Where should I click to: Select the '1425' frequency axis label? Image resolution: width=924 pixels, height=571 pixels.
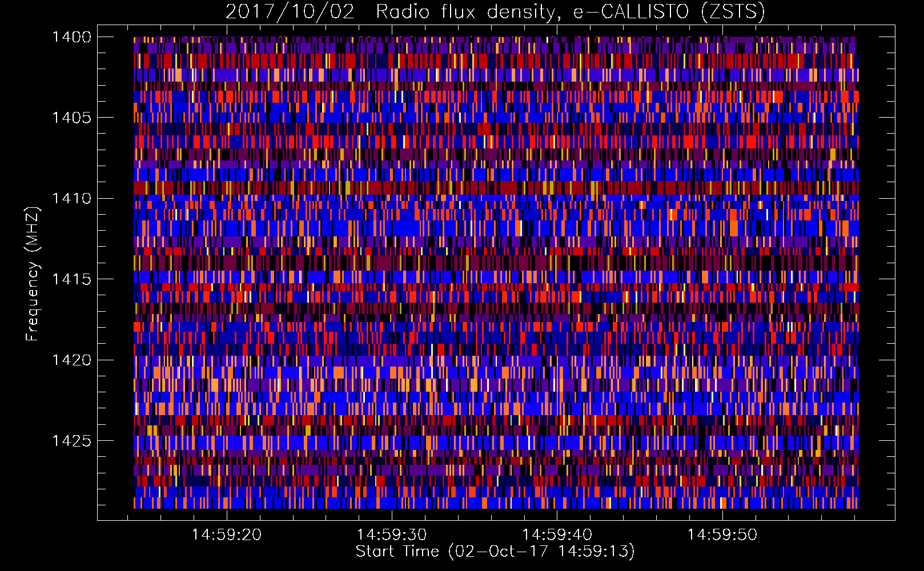pos(71,441)
